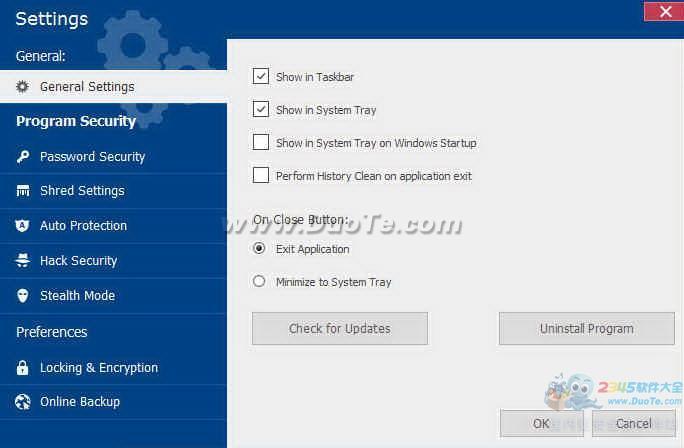Click the globe icon for Online Backup
Image resolution: width=684 pixels, height=448 pixels.
pyautogui.click(x=23, y=402)
